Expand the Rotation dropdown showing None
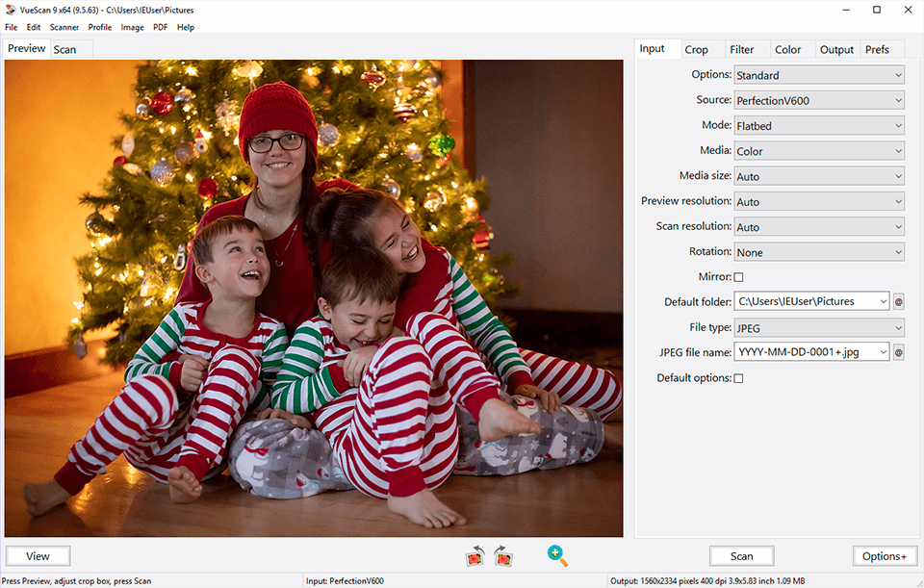The width and height of the screenshot is (924, 588). coord(819,253)
